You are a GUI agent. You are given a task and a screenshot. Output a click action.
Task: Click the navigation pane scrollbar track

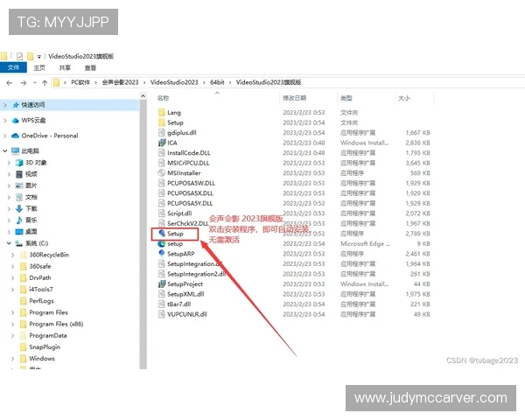pyautogui.click(x=143, y=234)
